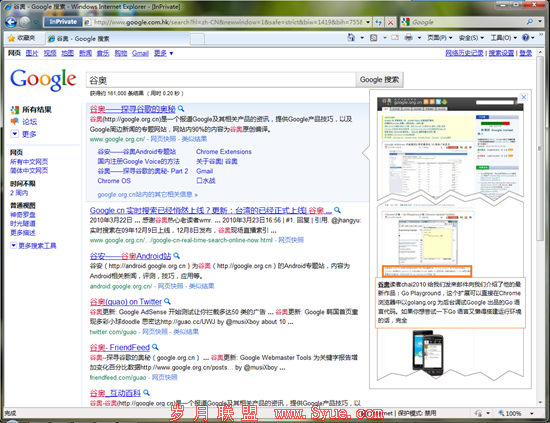Click the Google search input containing 谷奥
550x423 pixels.
[x=221, y=80]
